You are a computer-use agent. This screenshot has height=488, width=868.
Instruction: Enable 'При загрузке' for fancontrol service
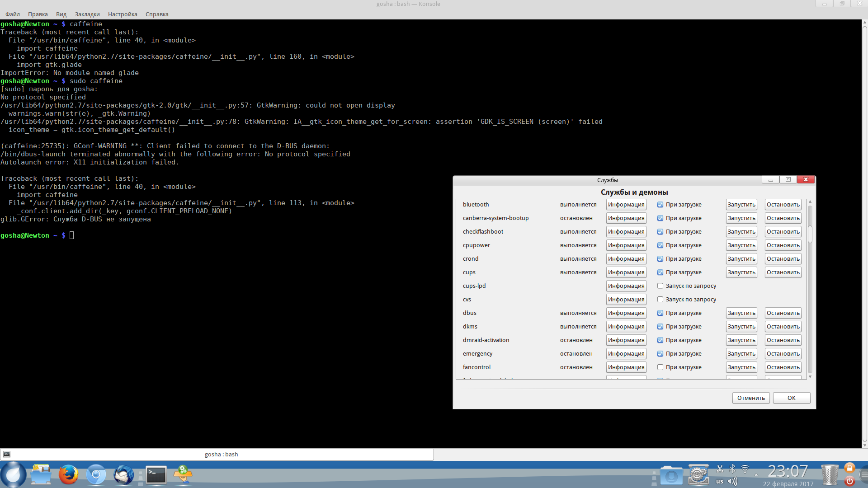click(660, 367)
